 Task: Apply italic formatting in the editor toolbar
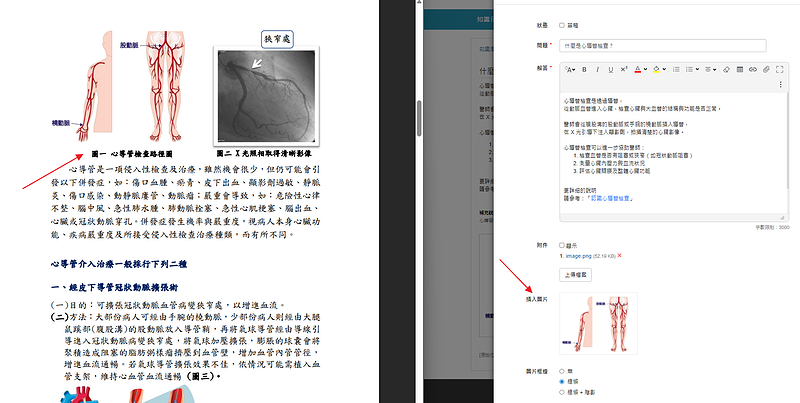598,69
